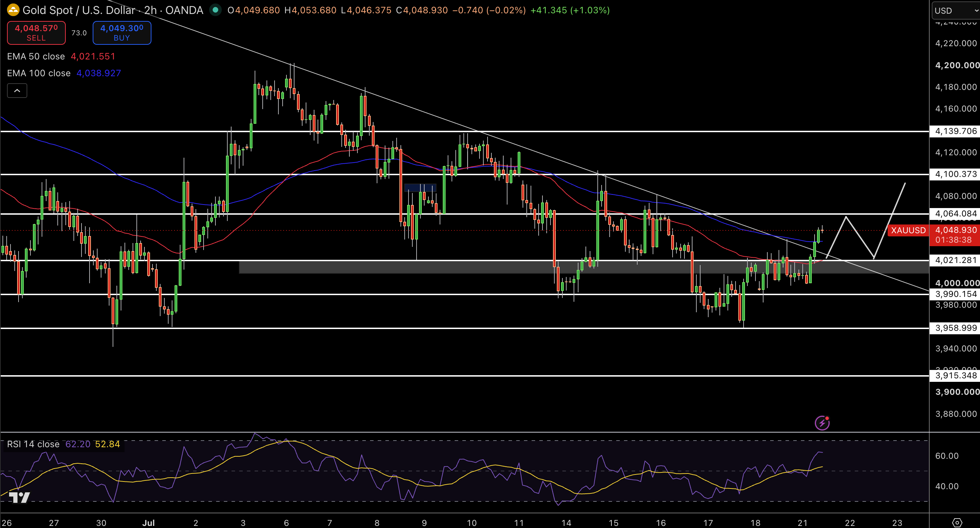Click the date 21 on the time axis
The height and width of the screenshot is (528, 980).
(x=802, y=523)
